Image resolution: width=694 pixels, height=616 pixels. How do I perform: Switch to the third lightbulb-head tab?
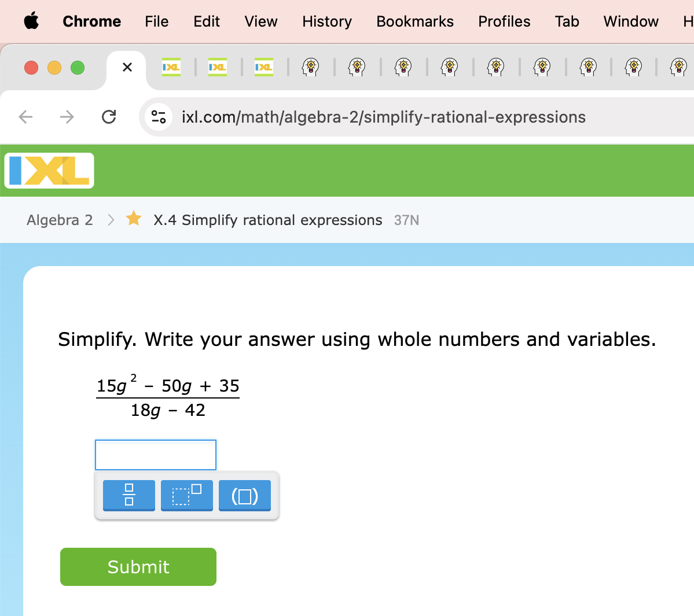(403, 67)
